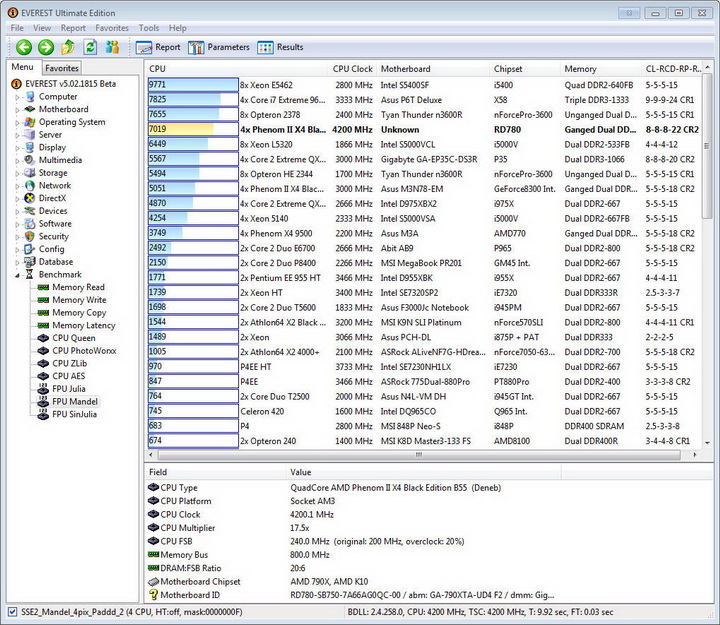The height and width of the screenshot is (625, 720).
Task: Select the Software tree icon
Action: click(x=30, y=224)
